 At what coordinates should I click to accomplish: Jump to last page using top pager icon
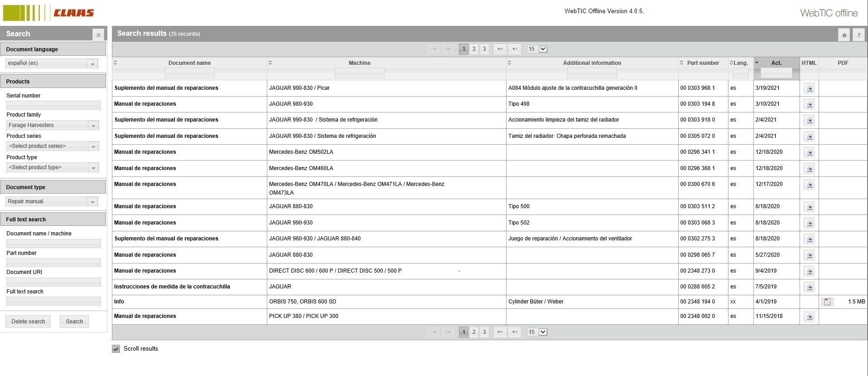(x=515, y=49)
